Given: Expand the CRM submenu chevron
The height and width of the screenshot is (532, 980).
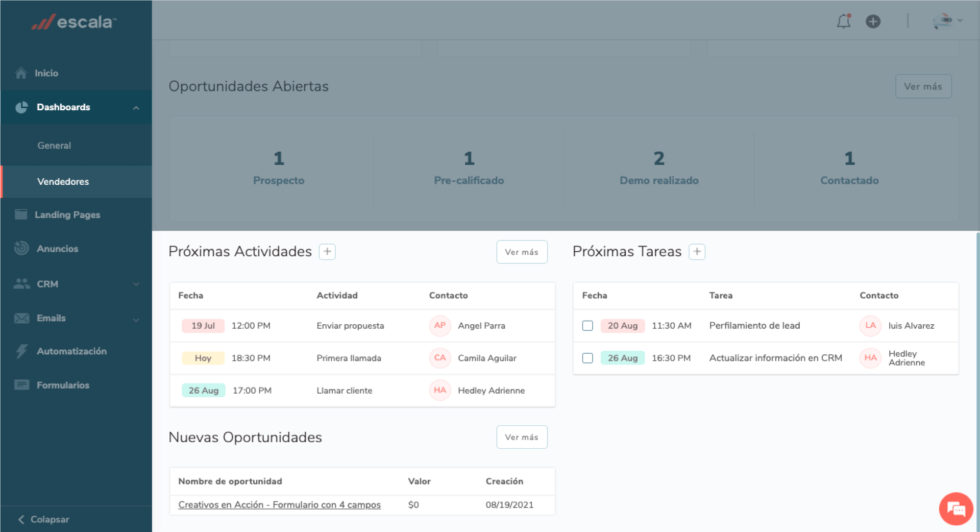Looking at the screenshot, I should point(136,284).
